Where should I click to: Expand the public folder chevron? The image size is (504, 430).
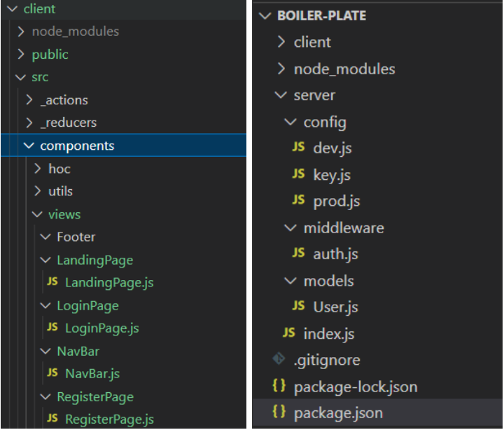pos(20,55)
